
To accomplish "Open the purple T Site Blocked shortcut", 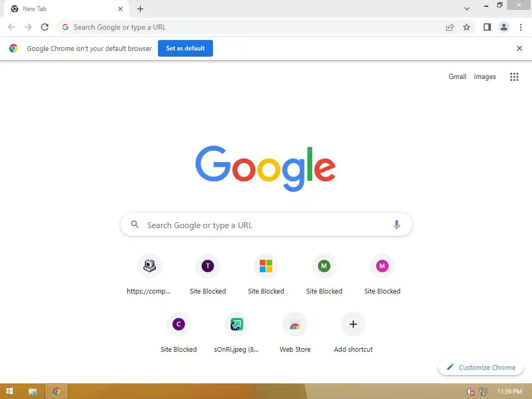I will [x=208, y=274].
